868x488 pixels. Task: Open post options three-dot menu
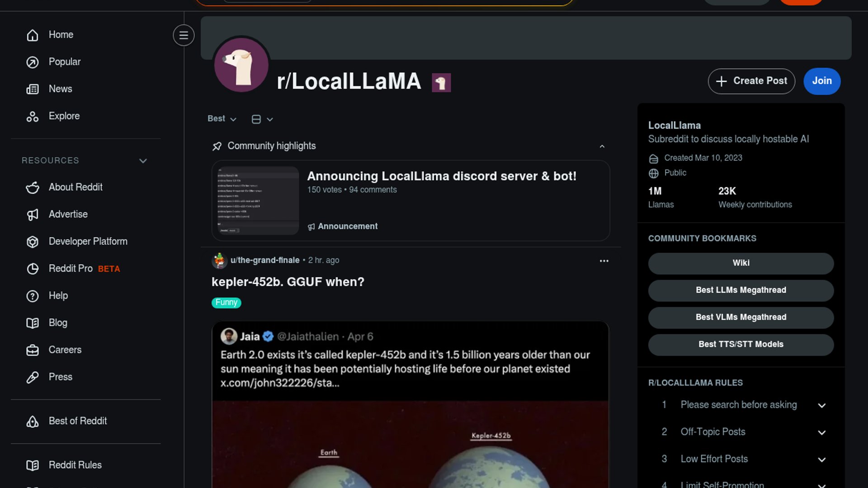pyautogui.click(x=604, y=261)
